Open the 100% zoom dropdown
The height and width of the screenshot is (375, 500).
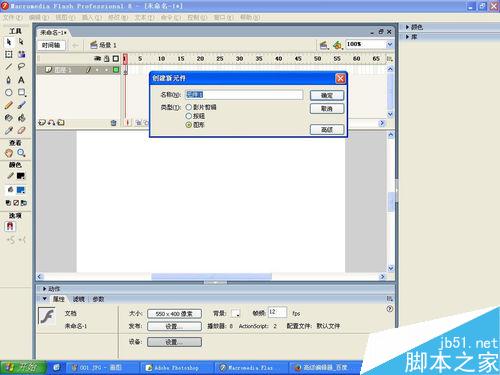(x=390, y=44)
